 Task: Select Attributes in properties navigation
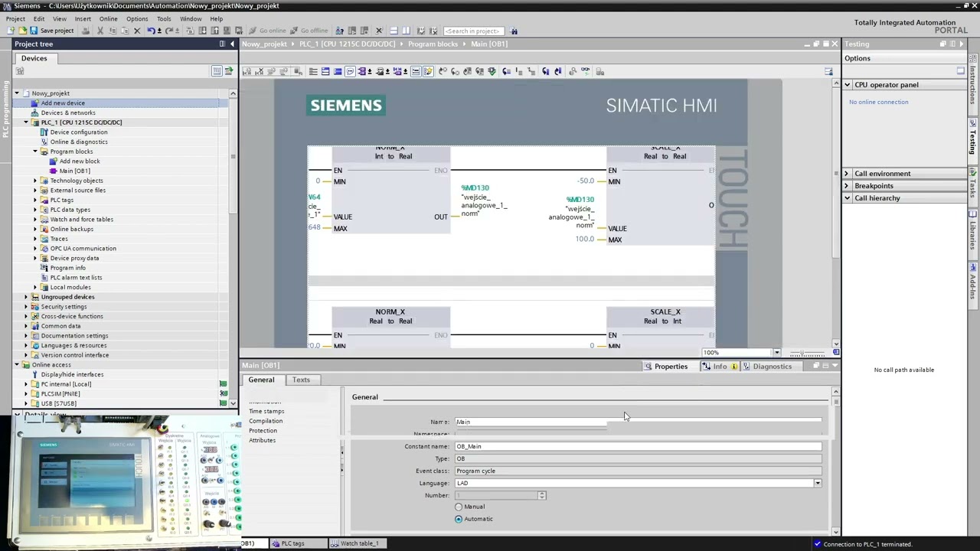[262, 440]
